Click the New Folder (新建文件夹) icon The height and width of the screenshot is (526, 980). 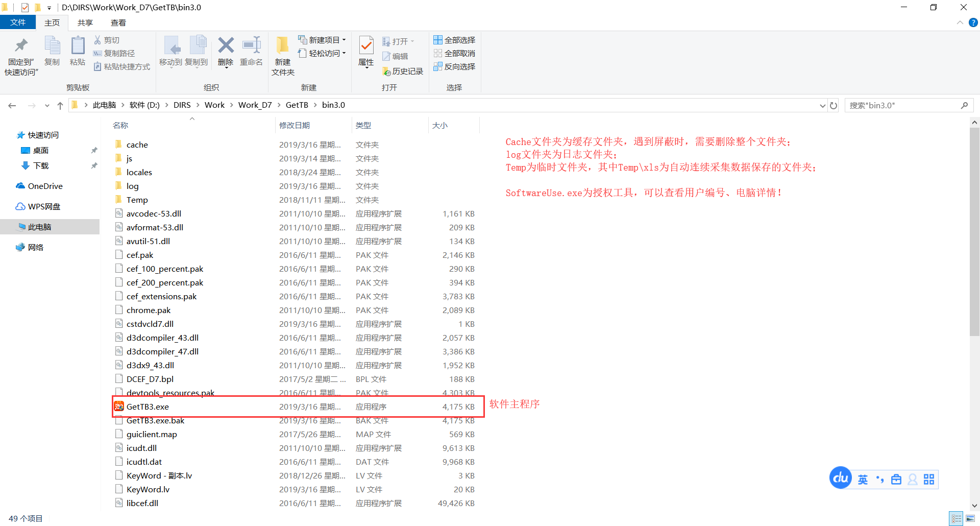283,46
